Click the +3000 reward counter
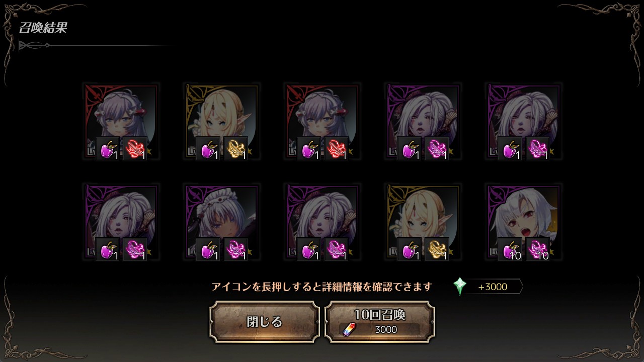 pos(493,287)
